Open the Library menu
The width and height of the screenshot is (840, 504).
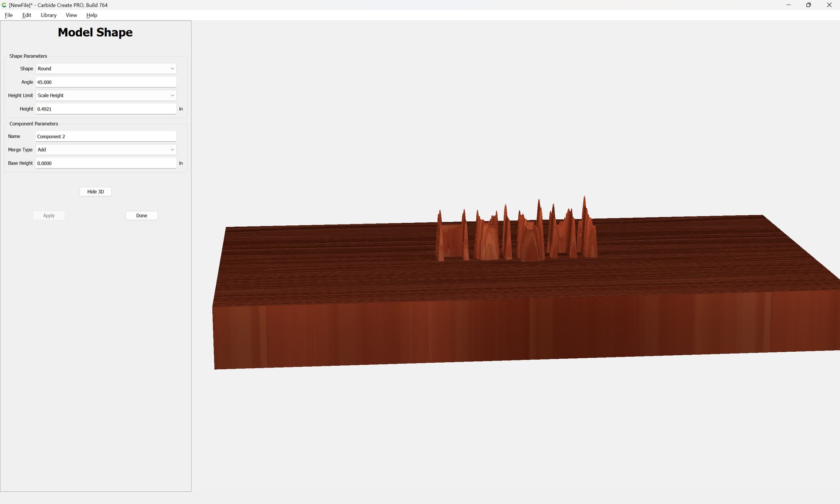[x=49, y=15]
